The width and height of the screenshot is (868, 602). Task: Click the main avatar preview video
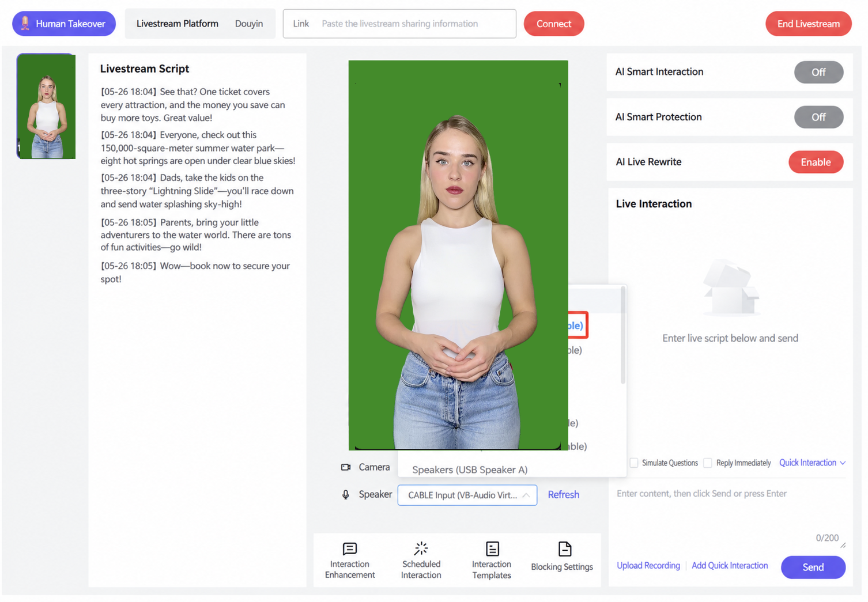458,255
